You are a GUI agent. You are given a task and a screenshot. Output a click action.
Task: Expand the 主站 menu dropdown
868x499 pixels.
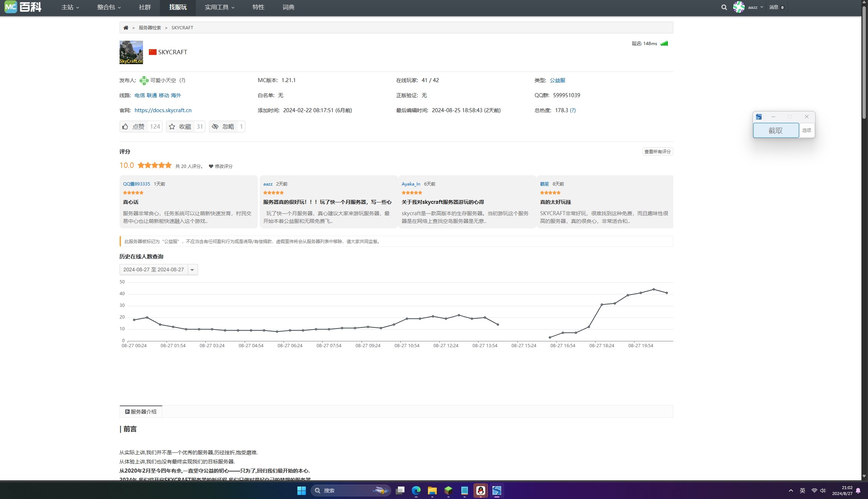click(x=70, y=7)
